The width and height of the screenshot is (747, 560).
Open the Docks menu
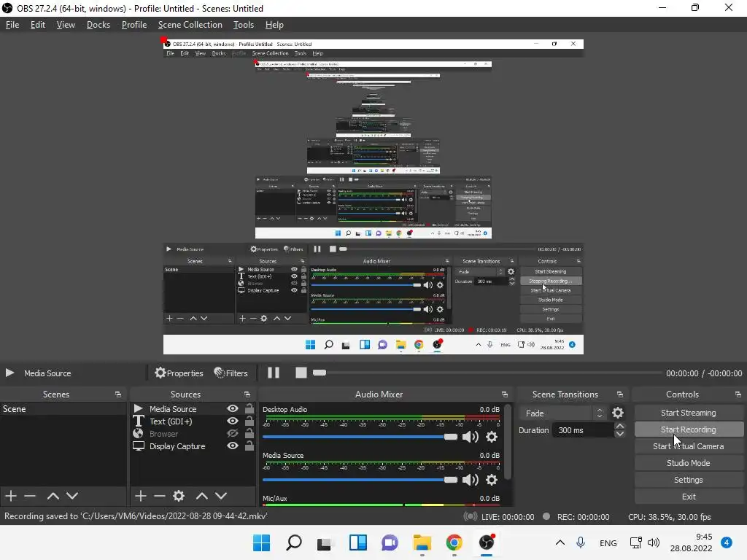(x=98, y=25)
